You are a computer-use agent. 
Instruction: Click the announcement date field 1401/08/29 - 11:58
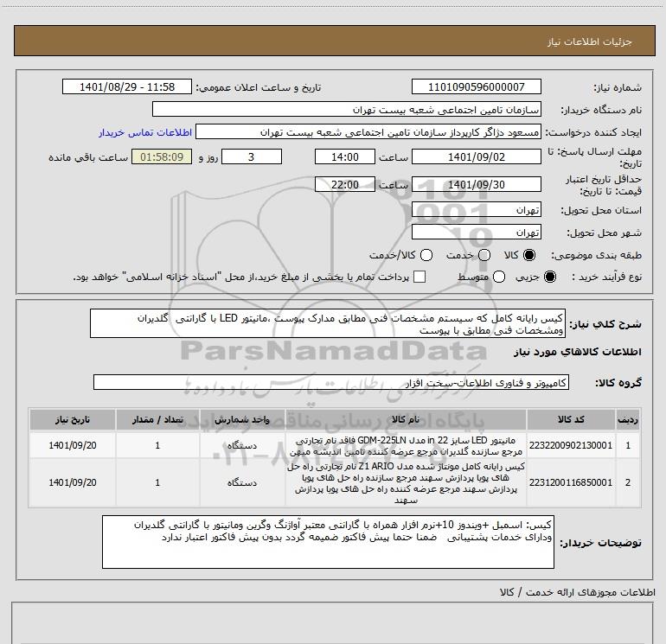(x=127, y=86)
